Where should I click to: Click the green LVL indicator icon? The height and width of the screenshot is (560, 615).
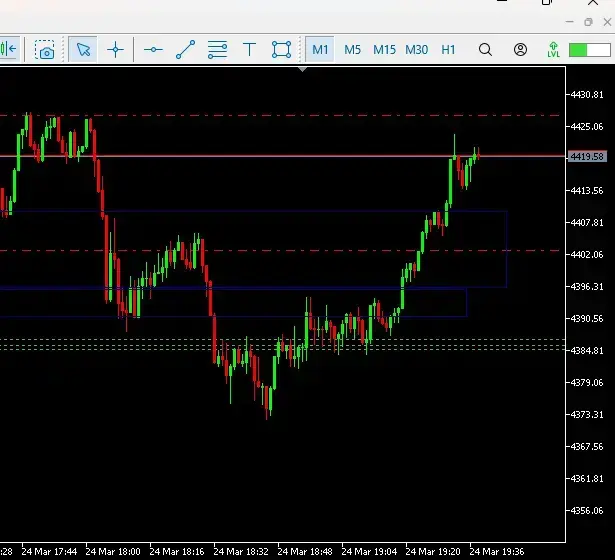(x=553, y=49)
